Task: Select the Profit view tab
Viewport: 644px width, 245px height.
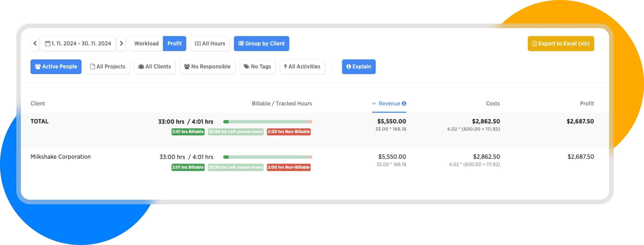Action: (x=174, y=43)
